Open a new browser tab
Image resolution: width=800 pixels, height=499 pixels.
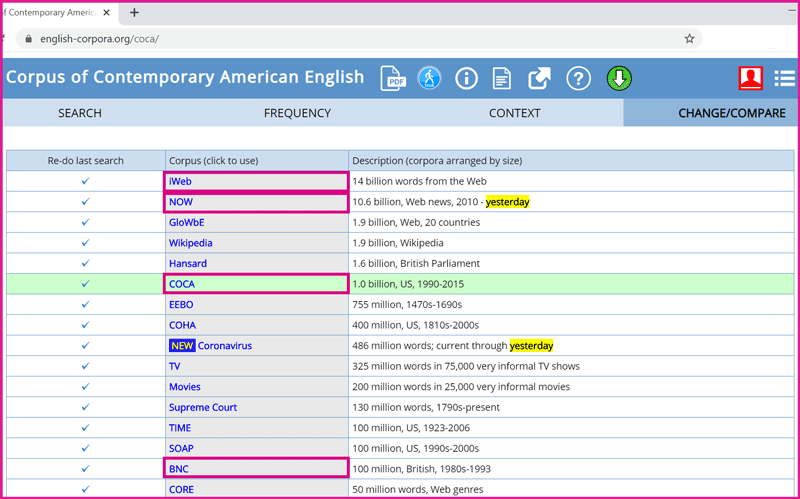coord(134,13)
